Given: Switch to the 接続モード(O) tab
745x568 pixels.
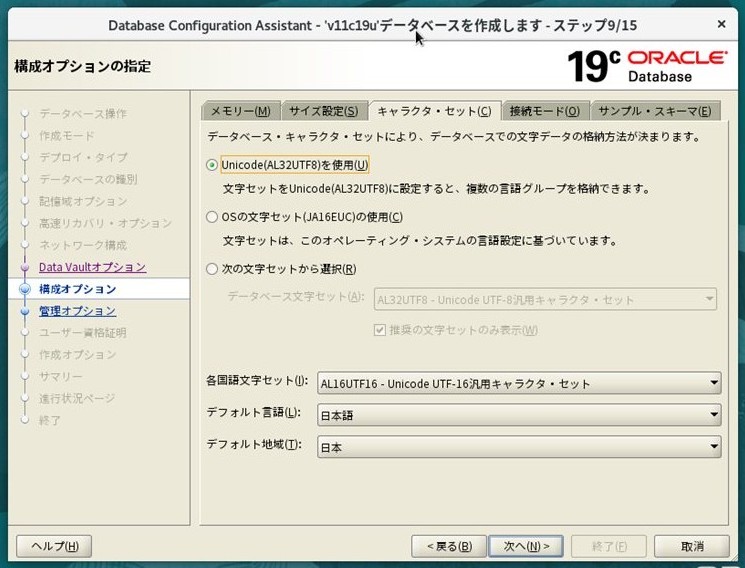Looking at the screenshot, I should pyautogui.click(x=544, y=111).
